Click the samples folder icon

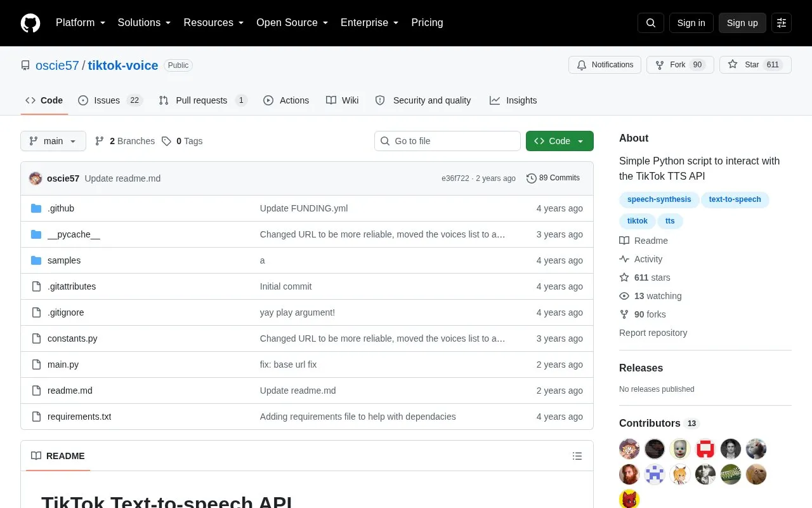(36, 260)
